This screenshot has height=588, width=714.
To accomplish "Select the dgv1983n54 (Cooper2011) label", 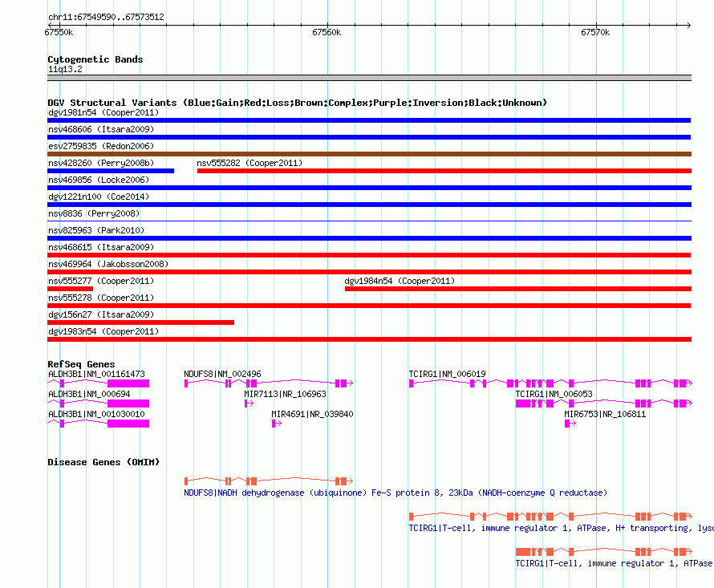I will [x=103, y=331].
